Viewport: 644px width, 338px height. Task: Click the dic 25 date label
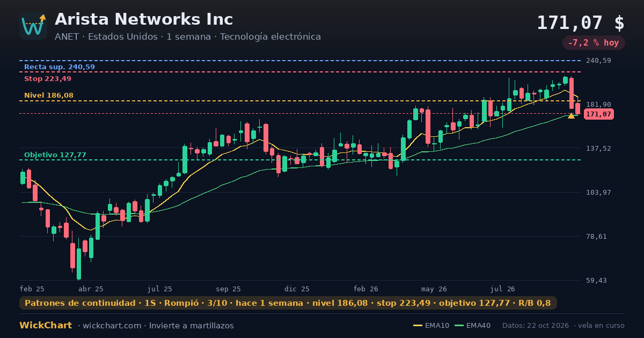point(297,289)
